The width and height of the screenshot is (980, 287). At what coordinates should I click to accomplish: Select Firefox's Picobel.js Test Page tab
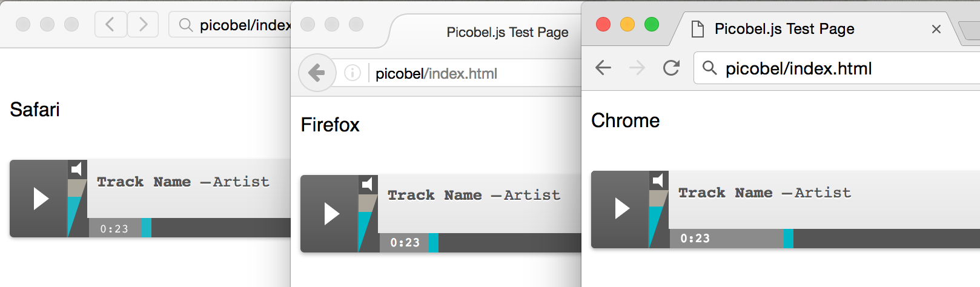[x=491, y=32]
